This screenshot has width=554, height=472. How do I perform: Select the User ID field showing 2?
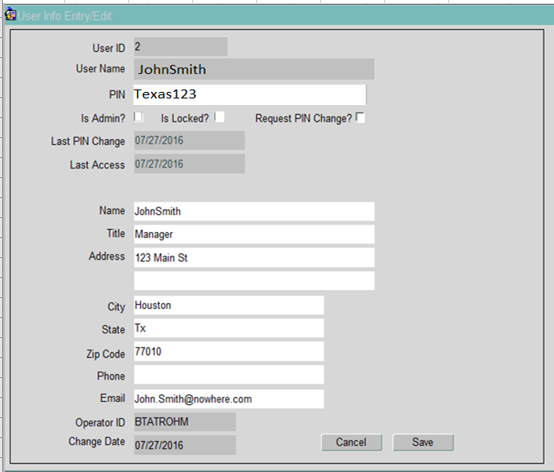(x=181, y=47)
